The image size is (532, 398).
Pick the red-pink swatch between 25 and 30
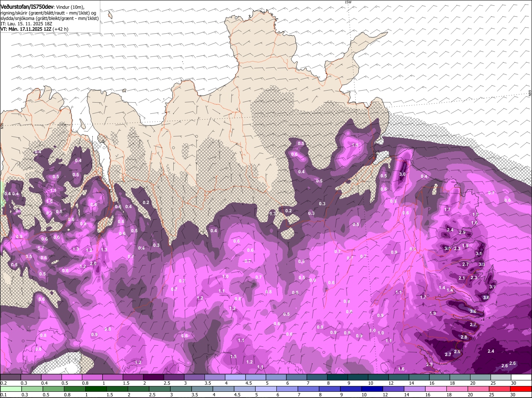499,389
